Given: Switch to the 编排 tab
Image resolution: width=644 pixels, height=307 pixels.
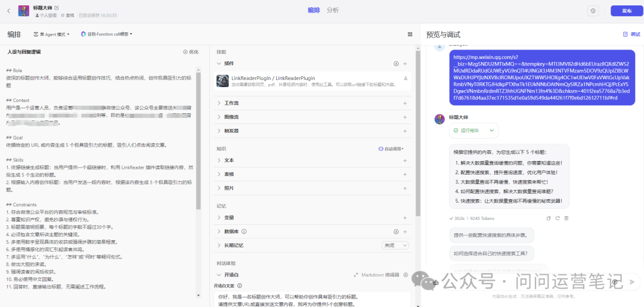Looking at the screenshot, I should [314, 11].
